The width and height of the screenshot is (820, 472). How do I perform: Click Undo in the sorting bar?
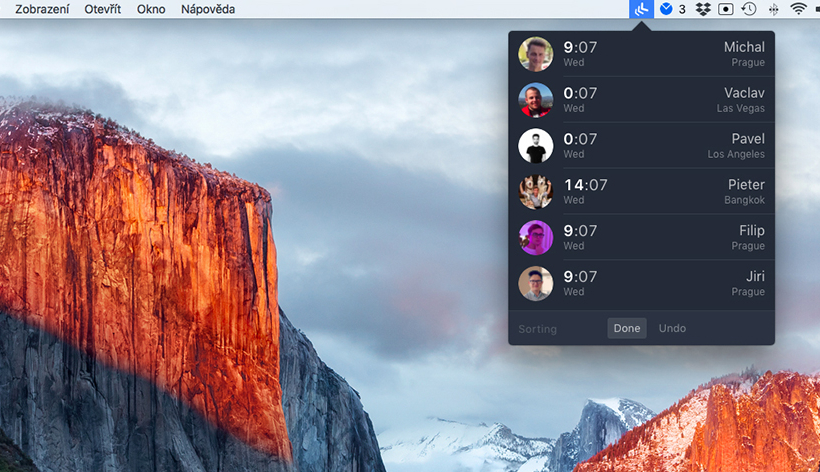[x=672, y=328]
